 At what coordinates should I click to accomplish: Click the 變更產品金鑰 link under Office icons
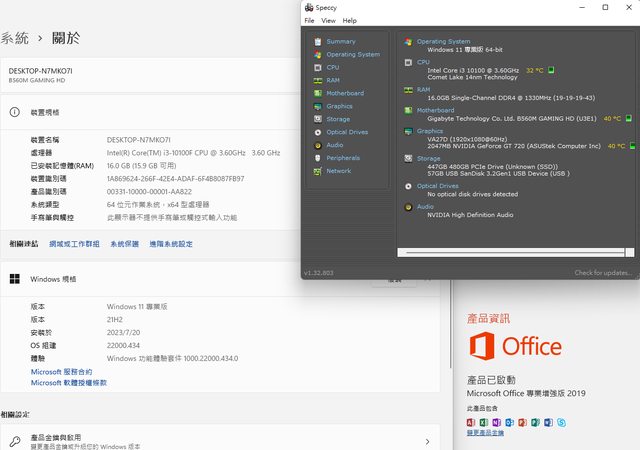coord(485,432)
